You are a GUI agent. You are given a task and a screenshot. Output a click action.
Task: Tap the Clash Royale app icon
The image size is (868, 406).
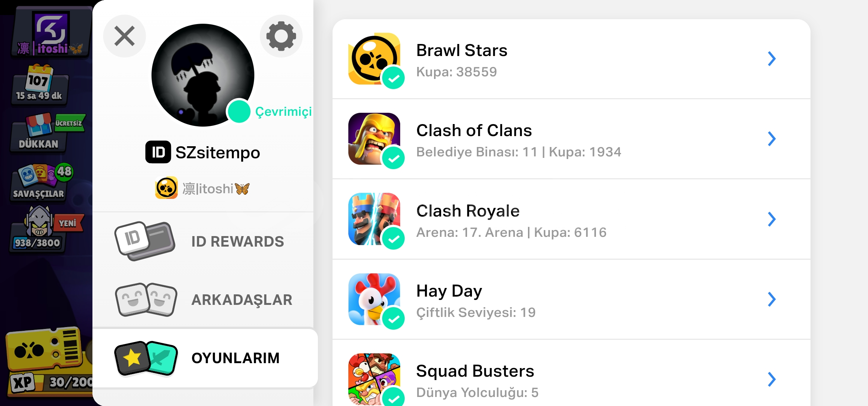coord(374,219)
